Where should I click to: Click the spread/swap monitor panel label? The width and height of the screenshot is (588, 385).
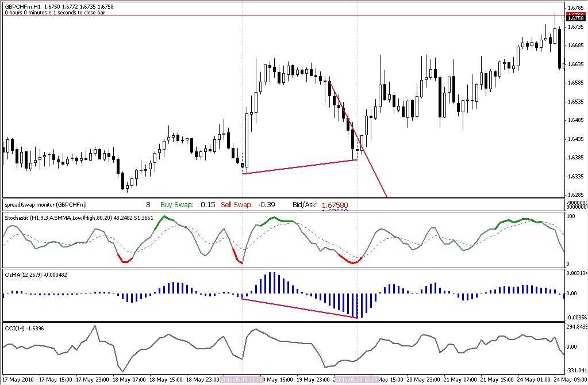click(45, 205)
